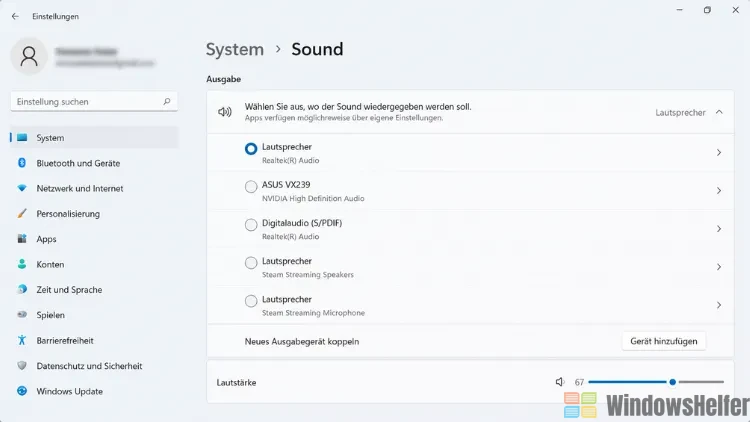Click the Barrierefreiheit accessibility icon
The image size is (750, 422).
click(22, 340)
